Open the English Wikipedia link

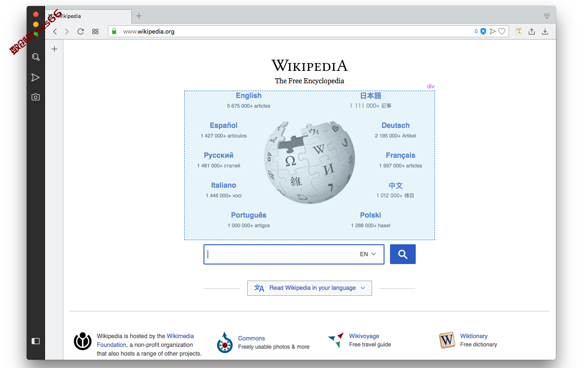coord(249,96)
